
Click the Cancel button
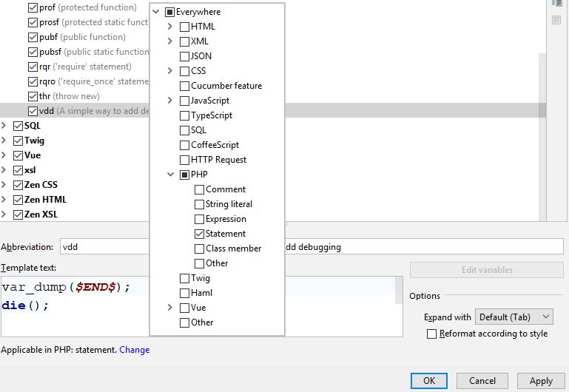pyautogui.click(x=482, y=381)
